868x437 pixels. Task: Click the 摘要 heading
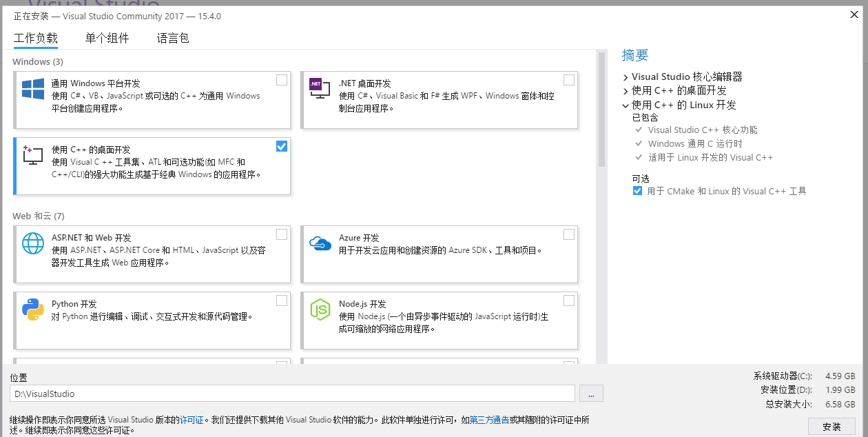click(x=635, y=55)
